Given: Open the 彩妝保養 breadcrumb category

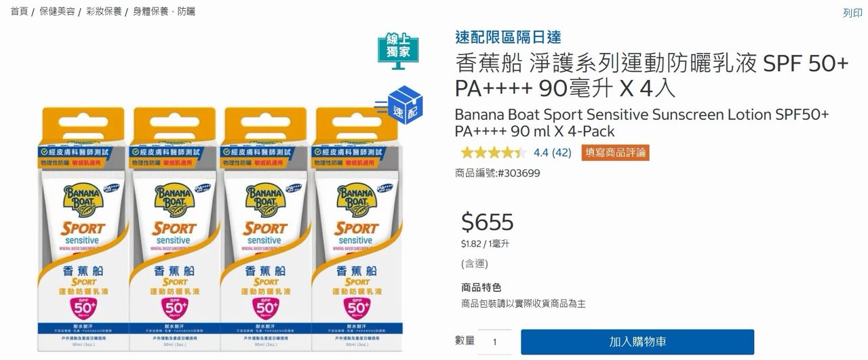Looking at the screenshot, I should pos(103,12).
